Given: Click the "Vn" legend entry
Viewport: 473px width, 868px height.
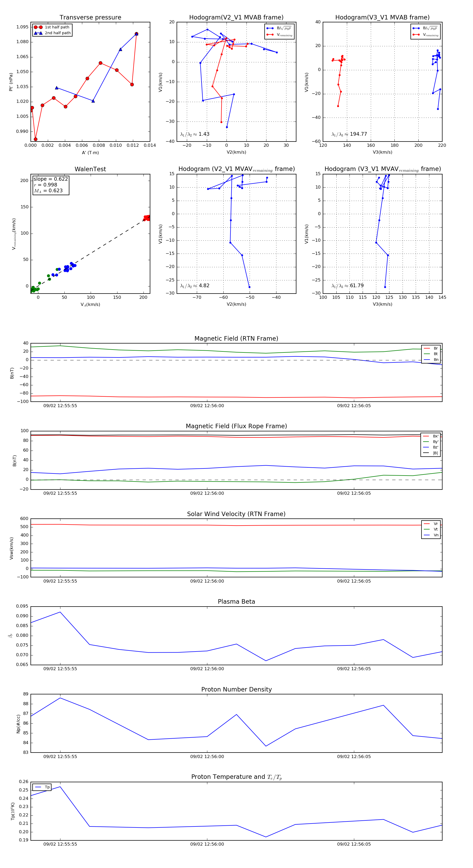Looking at the screenshot, I should (x=431, y=535).
